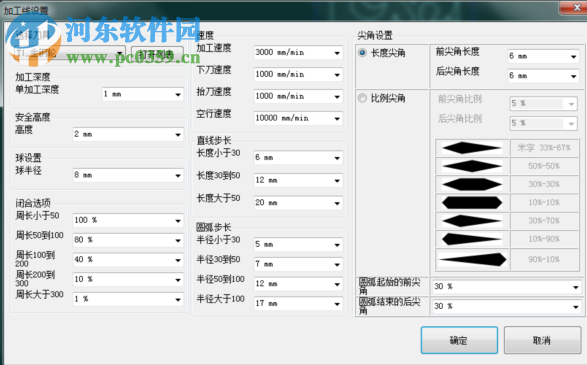Open the 圆弧结束的后尖角 30% dropdown
Image resolution: width=587 pixels, height=365 pixels.
point(507,307)
